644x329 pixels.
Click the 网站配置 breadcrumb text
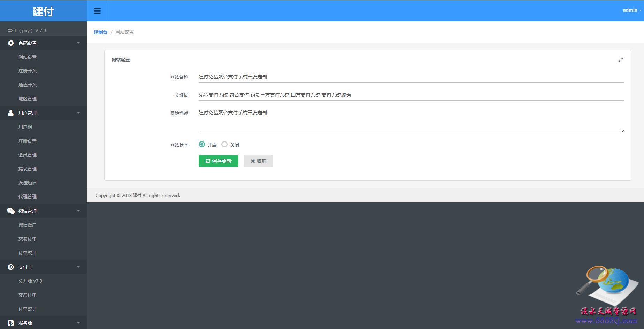(124, 32)
